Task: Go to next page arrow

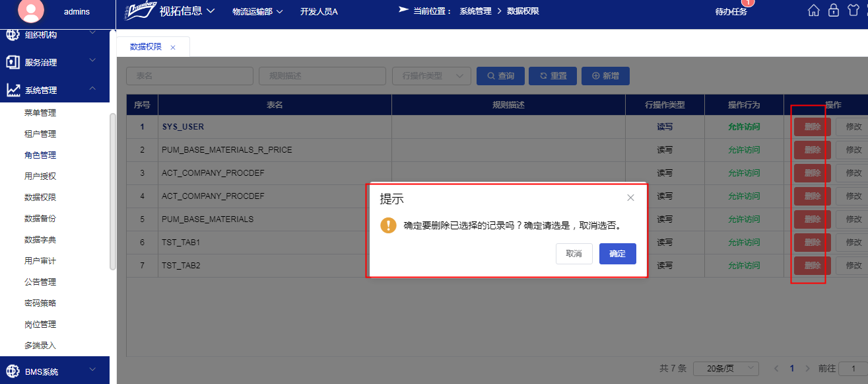Action: tap(807, 368)
